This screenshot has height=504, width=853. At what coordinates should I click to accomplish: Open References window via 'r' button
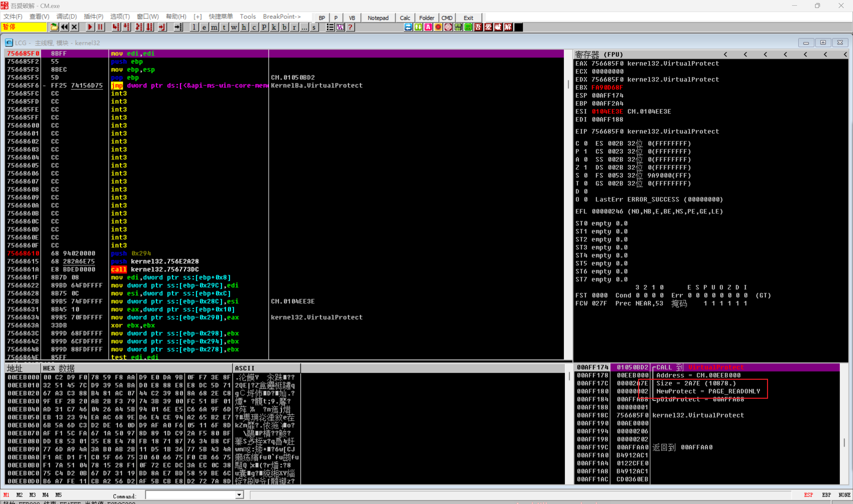tap(294, 27)
